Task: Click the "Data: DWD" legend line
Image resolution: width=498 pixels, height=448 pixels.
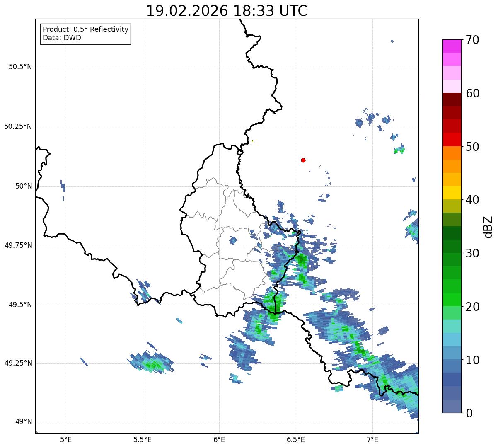Action: coord(62,38)
